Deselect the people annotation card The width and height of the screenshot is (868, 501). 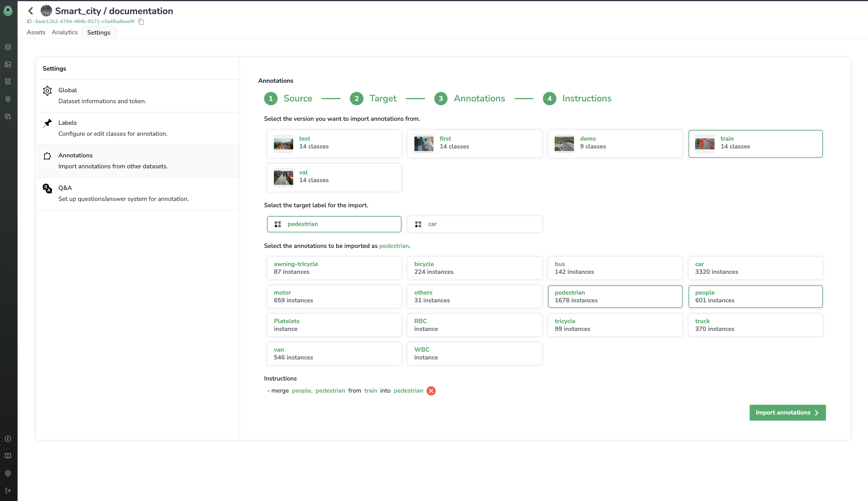[755, 296]
